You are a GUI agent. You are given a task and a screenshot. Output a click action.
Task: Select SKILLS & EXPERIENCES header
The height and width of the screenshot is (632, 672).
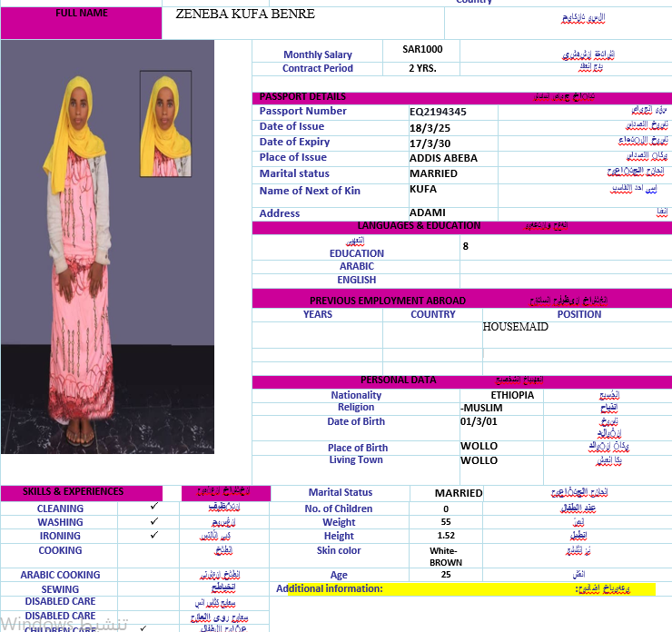pyautogui.click(x=73, y=491)
